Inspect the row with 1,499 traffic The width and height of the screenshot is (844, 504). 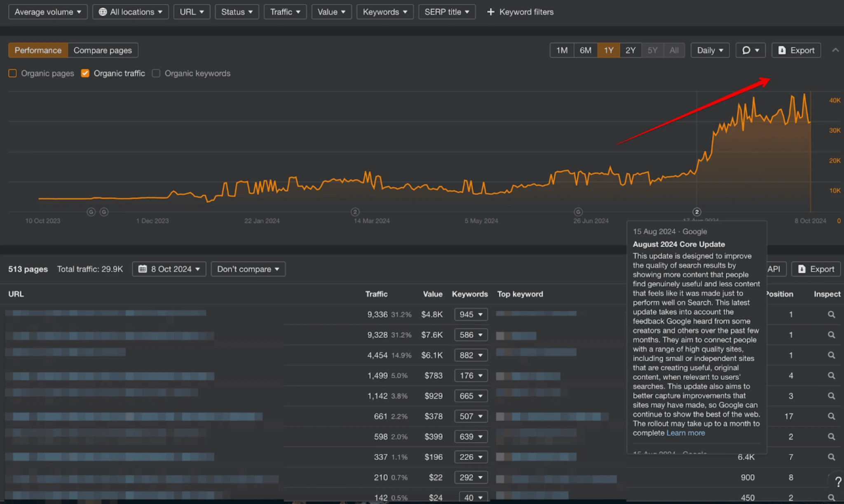[x=831, y=375]
